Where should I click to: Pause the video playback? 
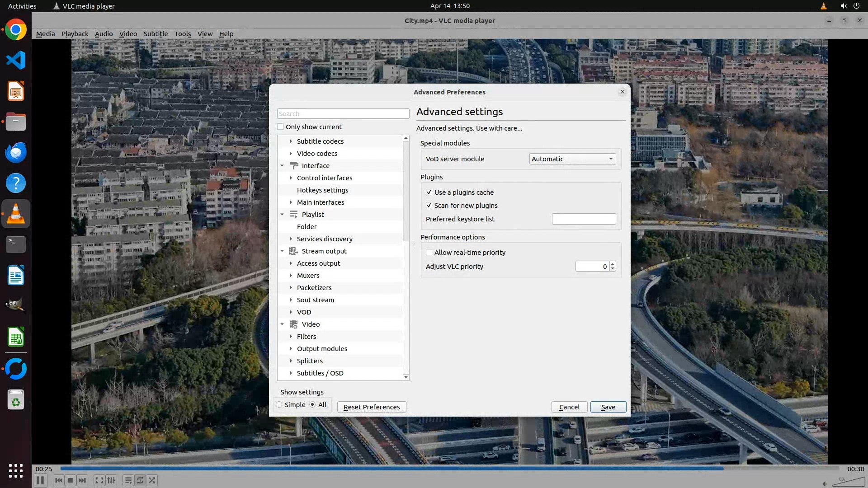(40, 480)
